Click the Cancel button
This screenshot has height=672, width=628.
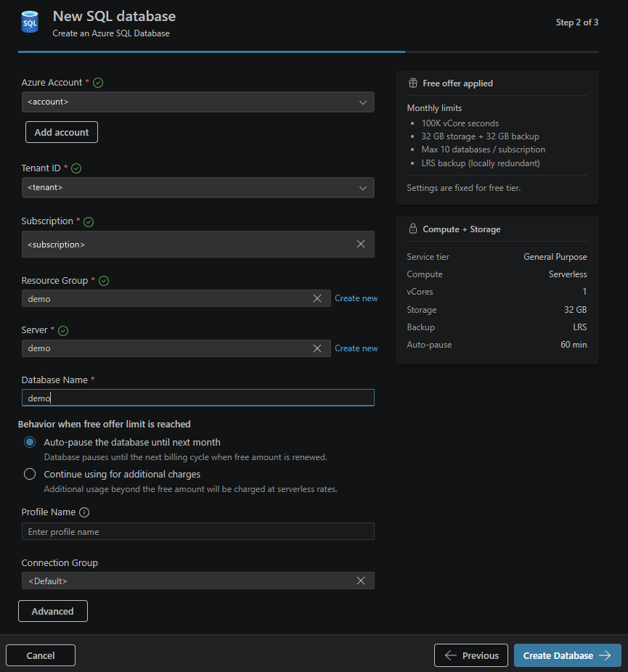[41, 655]
